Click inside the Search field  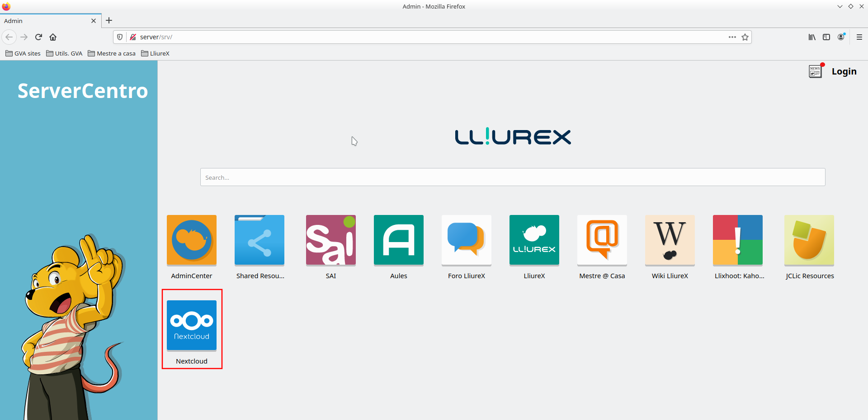pyautogui.click(x=512, y=177)
